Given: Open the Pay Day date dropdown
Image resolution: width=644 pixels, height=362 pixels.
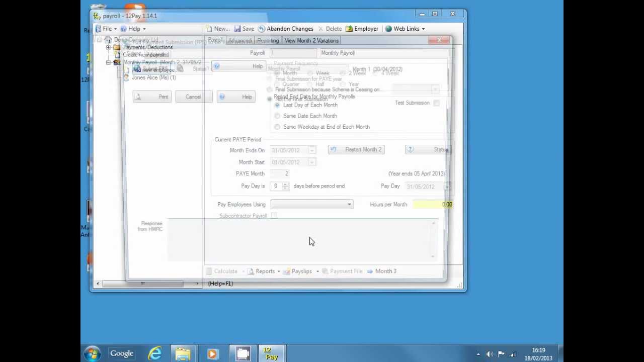Looking at the screenshot, I should (447, 187).
